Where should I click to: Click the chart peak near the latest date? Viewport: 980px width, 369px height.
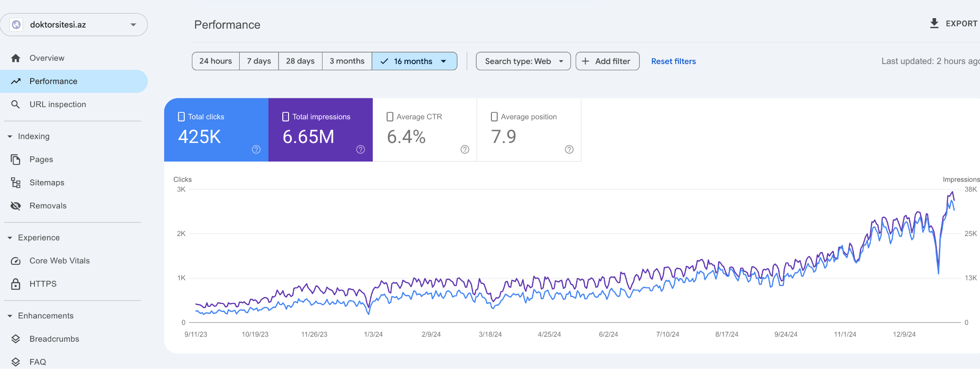tap(952, 192)
